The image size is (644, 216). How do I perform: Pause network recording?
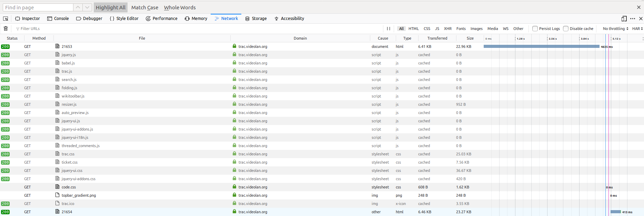(x=389, y=29)
